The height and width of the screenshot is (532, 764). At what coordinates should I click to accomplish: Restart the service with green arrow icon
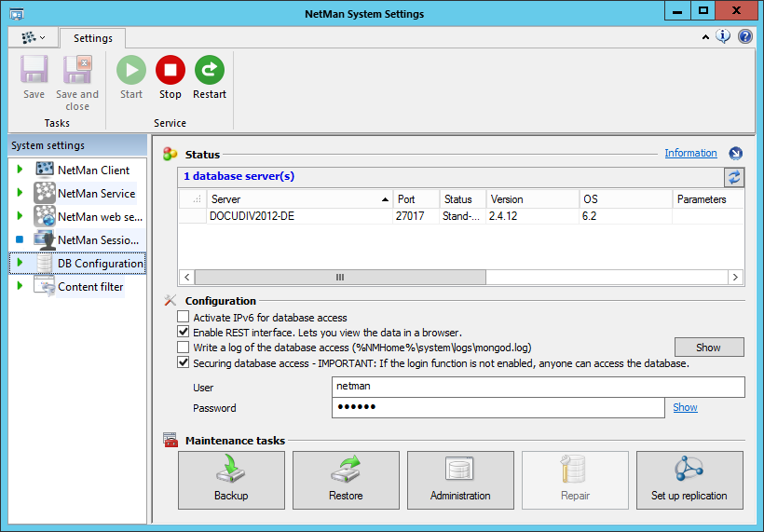point(210,70)
